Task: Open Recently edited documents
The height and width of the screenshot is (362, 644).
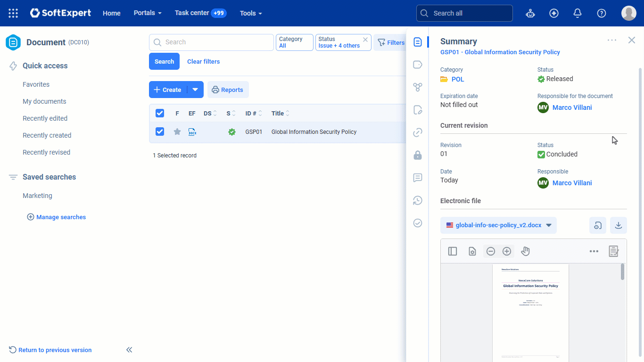Action: pos(45,118)
